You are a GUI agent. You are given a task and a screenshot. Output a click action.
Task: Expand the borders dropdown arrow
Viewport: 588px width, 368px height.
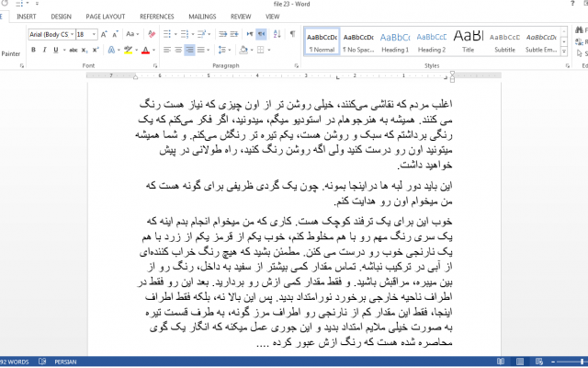pyautogui.click(x=269, y=50)
